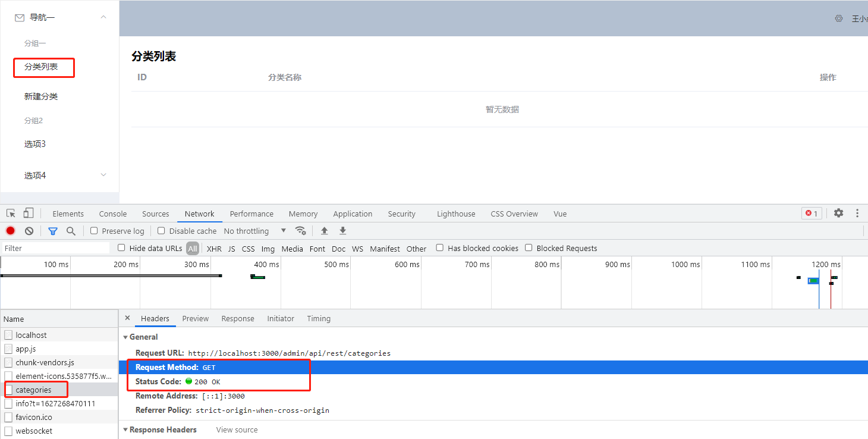Click the error count badge

tap(812, 214)
